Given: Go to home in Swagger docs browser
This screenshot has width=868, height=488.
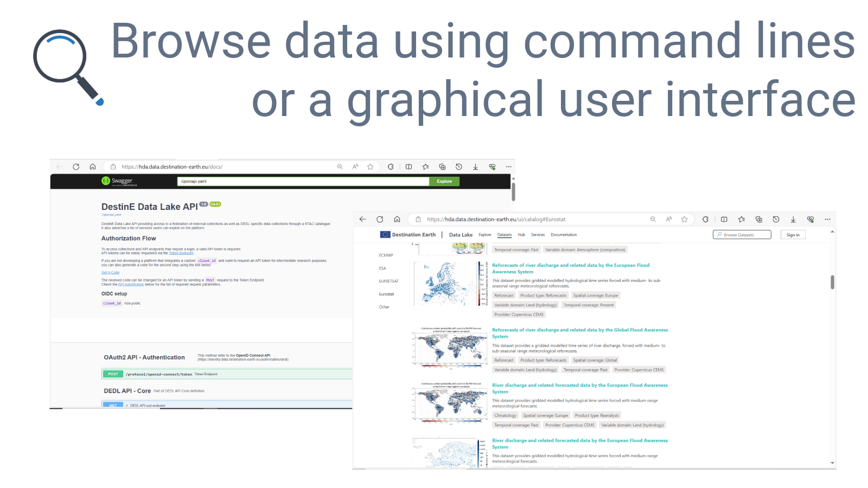Looking at the screenshot, I should click(x=93, y=167).
